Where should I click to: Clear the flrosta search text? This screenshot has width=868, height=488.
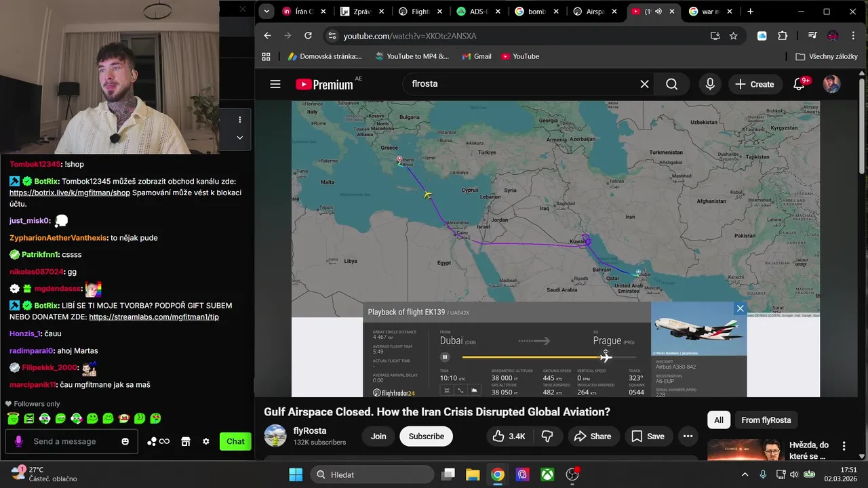pos(644,84)
